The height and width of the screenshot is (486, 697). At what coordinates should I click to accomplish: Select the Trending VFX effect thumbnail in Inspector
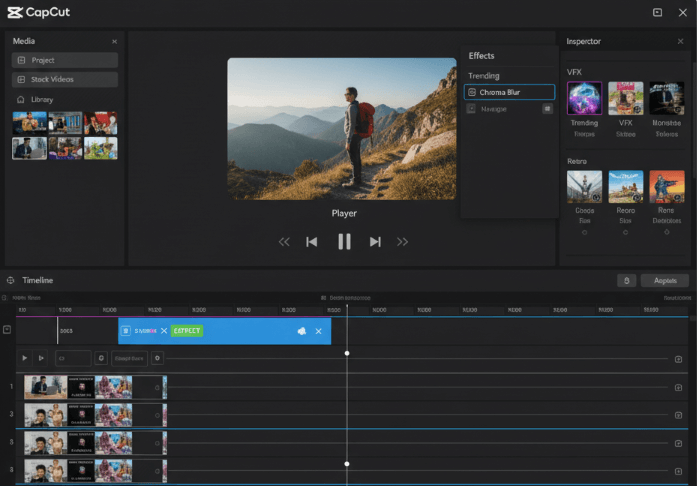[584, 99]
